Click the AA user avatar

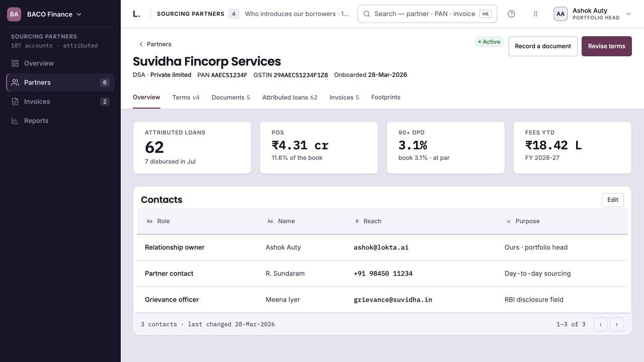coord(560,14)
